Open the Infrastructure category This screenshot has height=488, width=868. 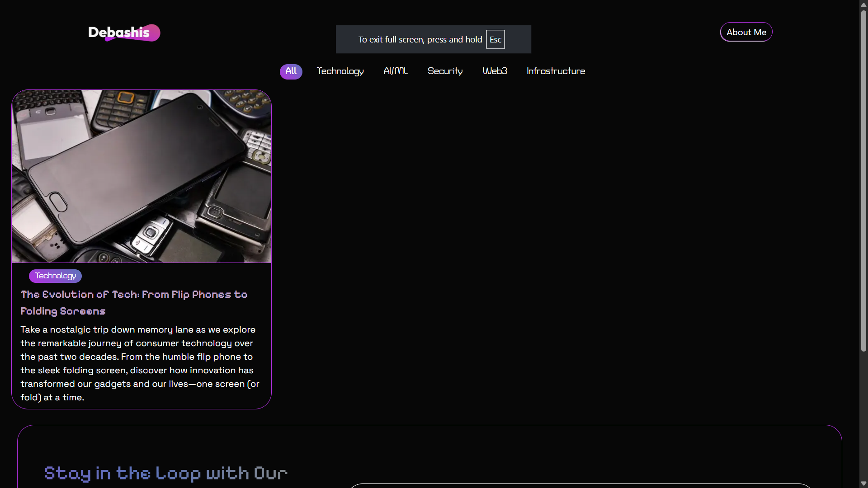pyautogui.click(x=556, y=71)
